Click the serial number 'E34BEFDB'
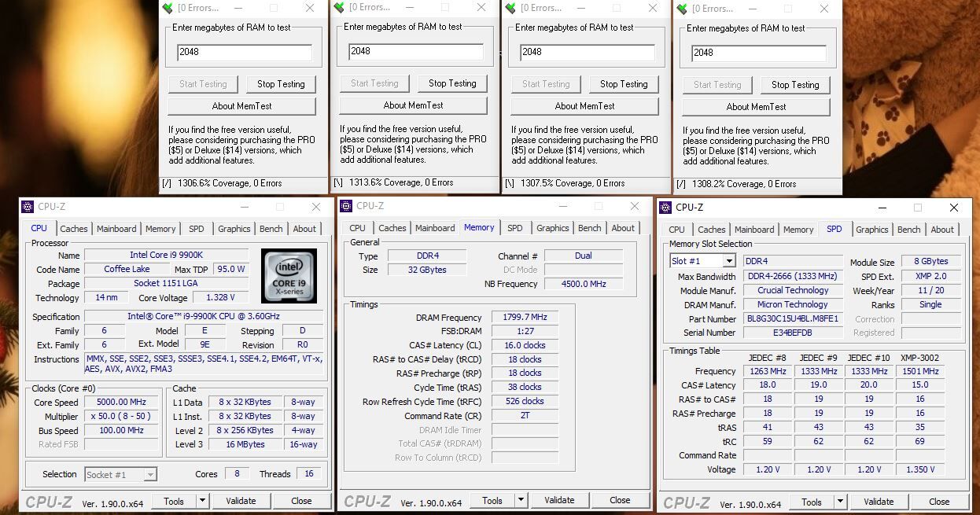 click(x=793, y=333)
